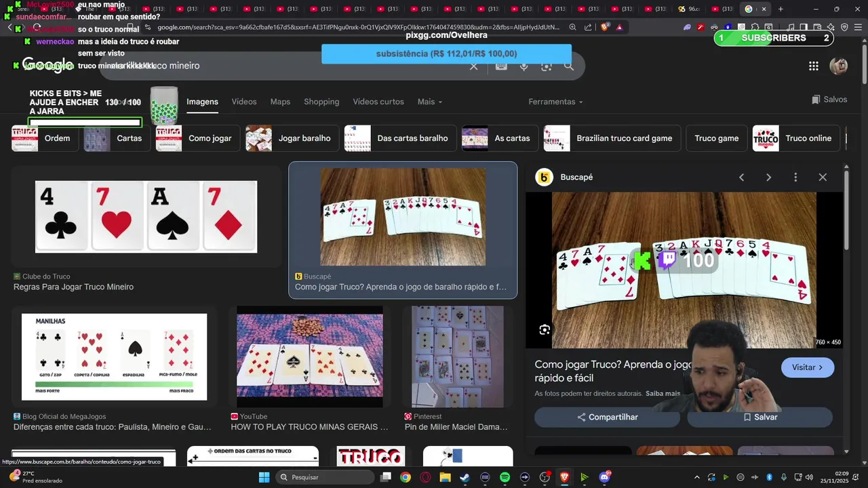Open Clube do Truco image result

(146, 217)
